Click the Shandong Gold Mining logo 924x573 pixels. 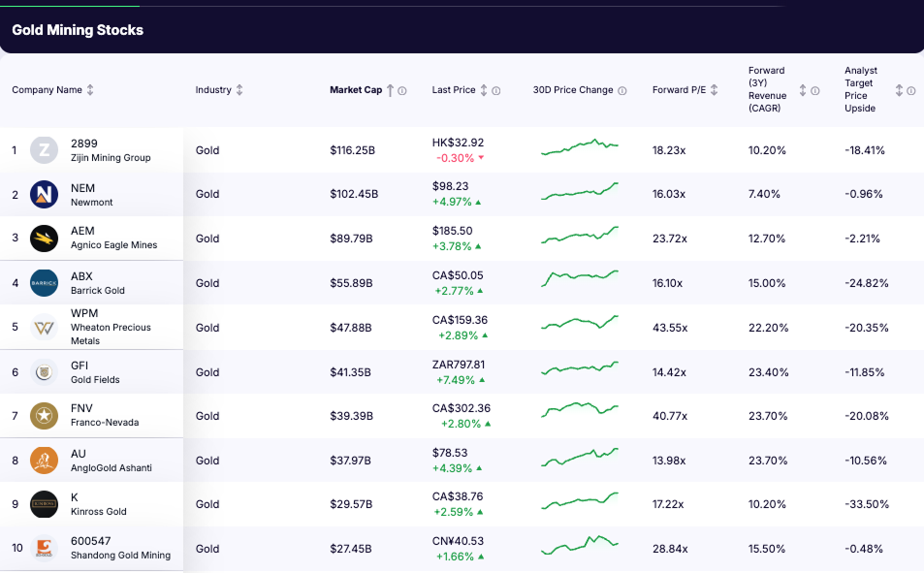coord(44,549)
